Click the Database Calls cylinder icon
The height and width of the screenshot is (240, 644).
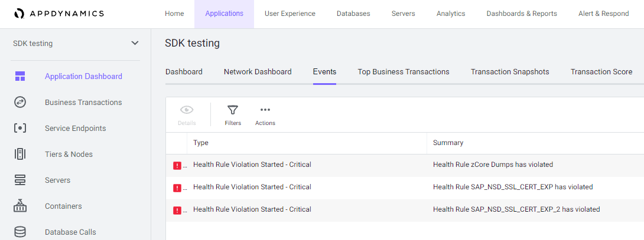point(20,232)
